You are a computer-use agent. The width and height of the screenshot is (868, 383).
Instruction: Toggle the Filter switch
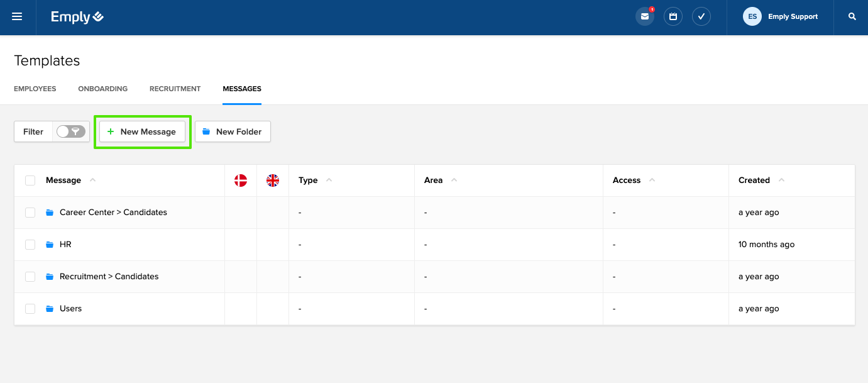pos(70,131)
